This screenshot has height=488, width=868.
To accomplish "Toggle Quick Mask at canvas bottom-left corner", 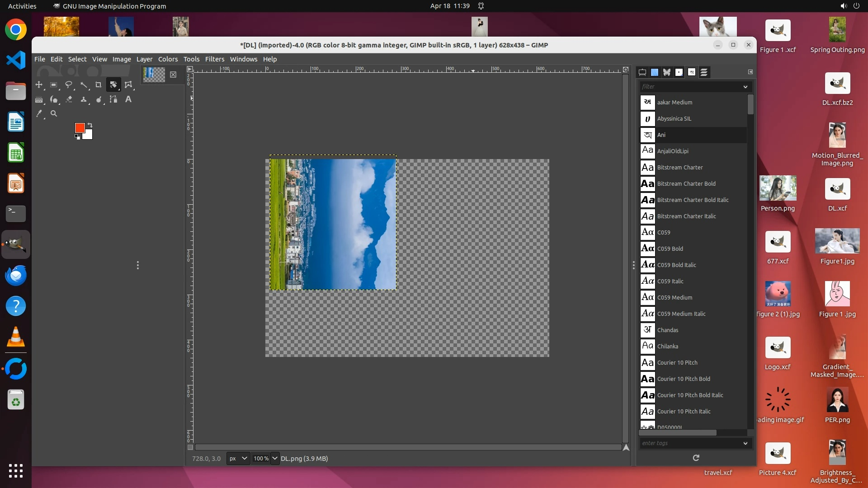I will coord(190,447).
